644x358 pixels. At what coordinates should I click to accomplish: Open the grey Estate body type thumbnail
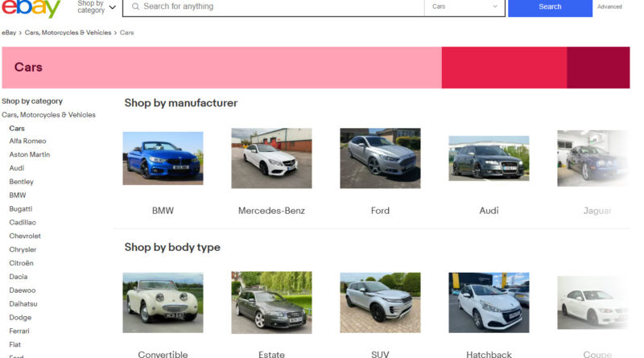click(x=271, y=302)
